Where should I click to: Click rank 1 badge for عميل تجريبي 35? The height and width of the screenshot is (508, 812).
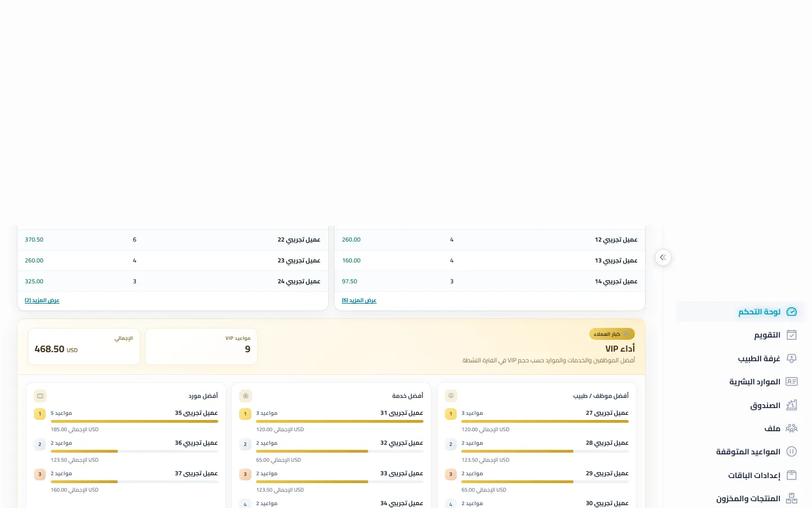40,414
